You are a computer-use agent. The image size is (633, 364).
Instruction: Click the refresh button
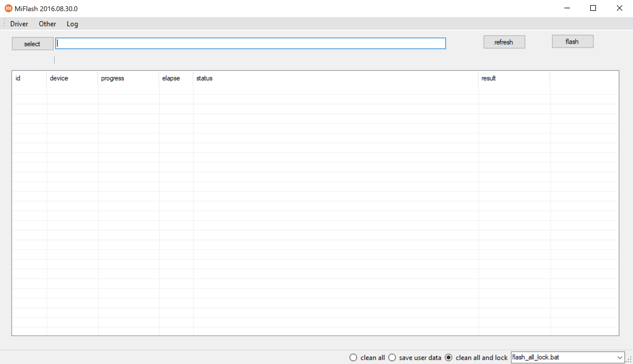click(504, 42)
